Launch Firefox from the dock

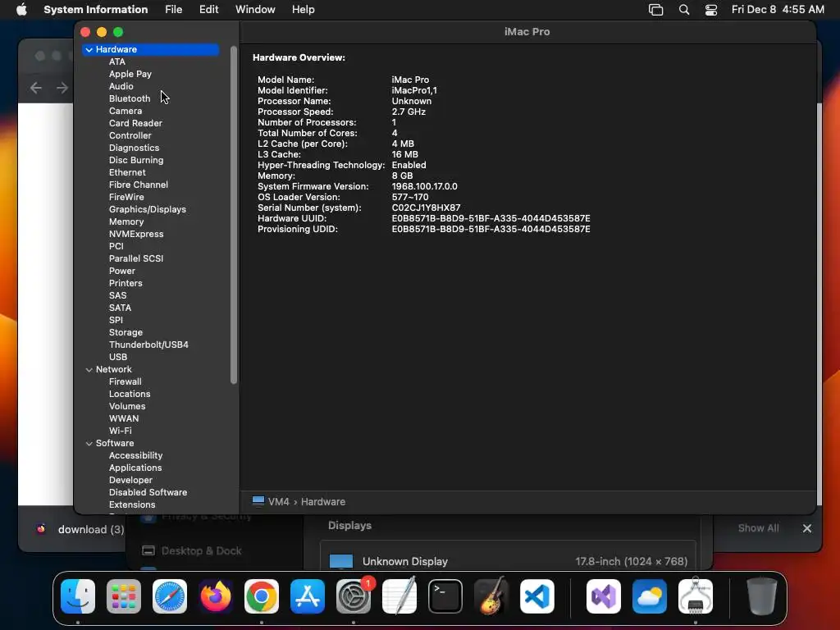click(216, 596)
